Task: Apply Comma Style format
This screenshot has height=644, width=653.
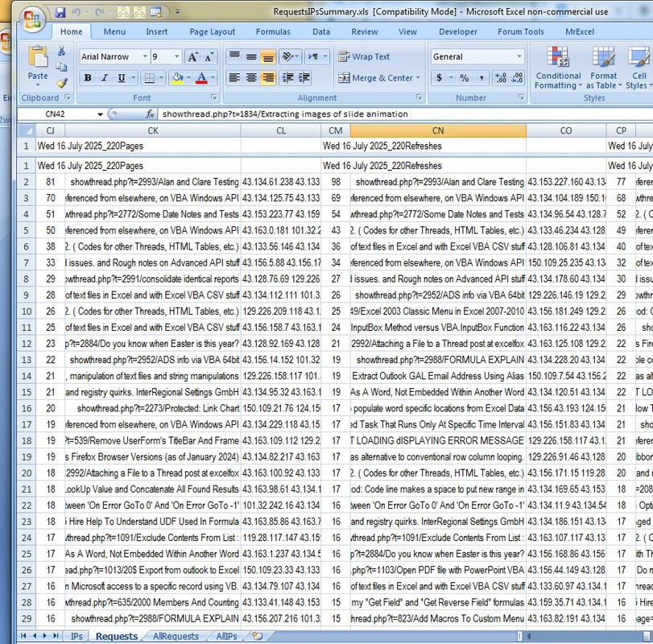Action: 481,78
